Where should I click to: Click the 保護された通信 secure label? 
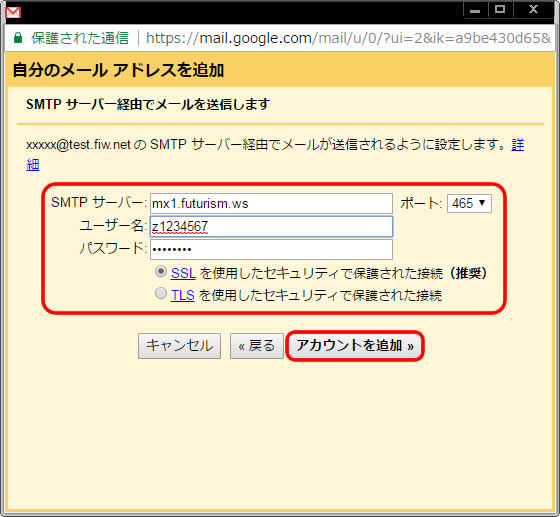point(80,38)
